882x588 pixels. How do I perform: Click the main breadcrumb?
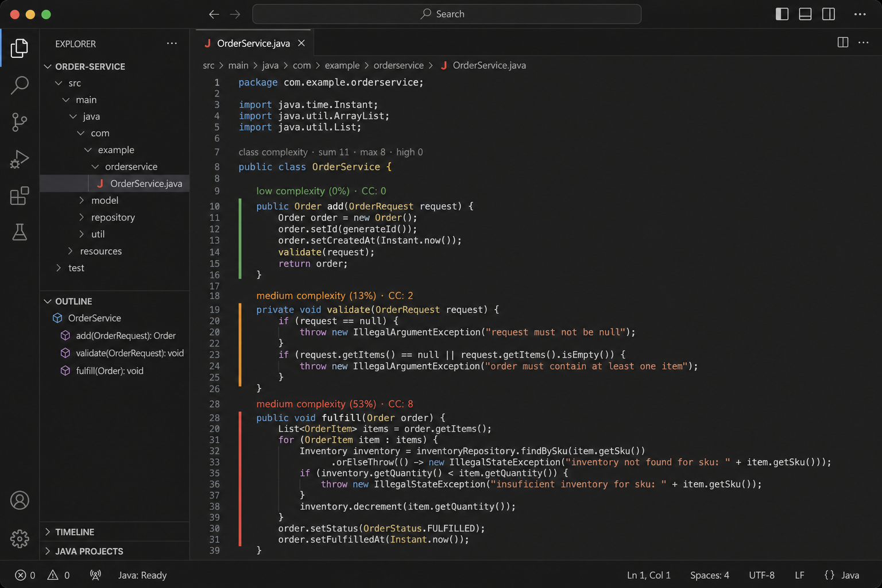(238, 65)
